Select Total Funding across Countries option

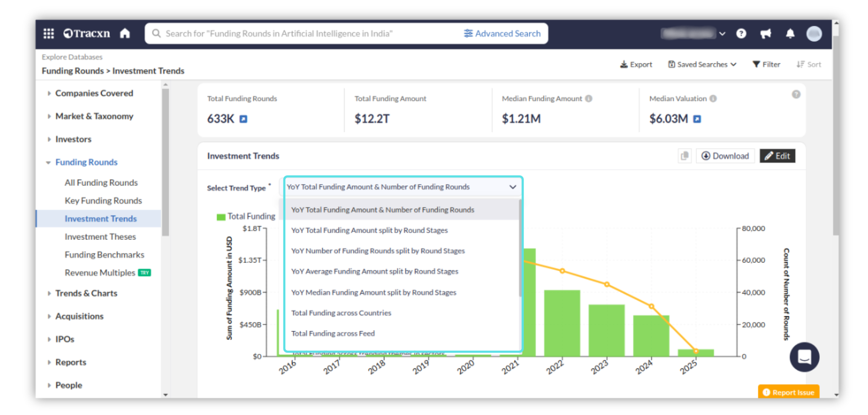click(341, 313)
